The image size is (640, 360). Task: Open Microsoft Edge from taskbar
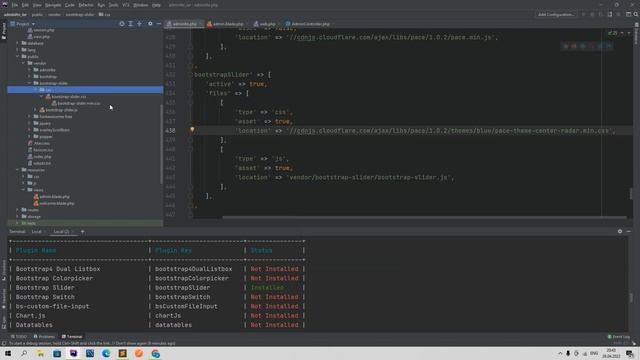[x=106, y=353]
